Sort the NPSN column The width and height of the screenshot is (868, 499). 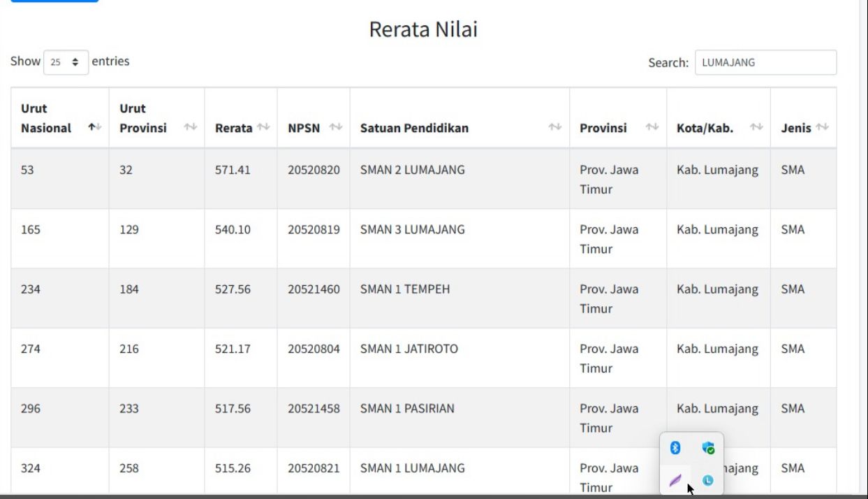335,127
